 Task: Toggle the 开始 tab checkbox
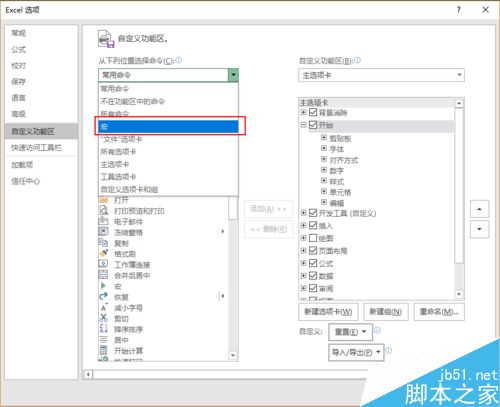coord(313,125)
